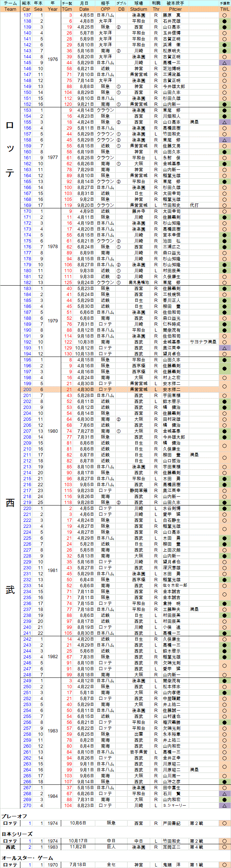This screenshot has height=868, width=231.
Task: Click the 11月2日 Japan Series date
Action: (78, 847)
